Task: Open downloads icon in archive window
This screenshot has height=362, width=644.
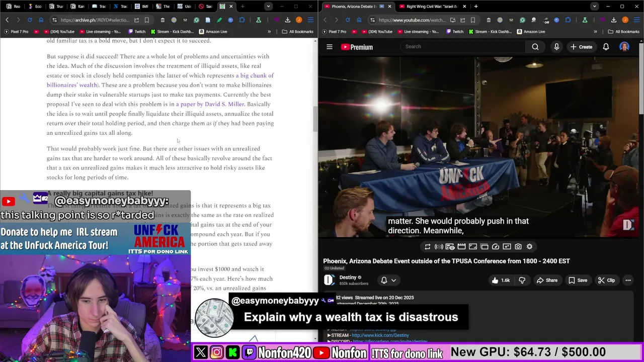Action: (287, 20)
